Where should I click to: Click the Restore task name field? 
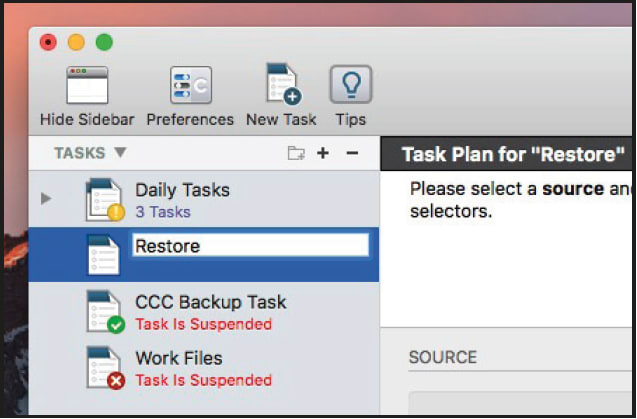tap(250, 246)
